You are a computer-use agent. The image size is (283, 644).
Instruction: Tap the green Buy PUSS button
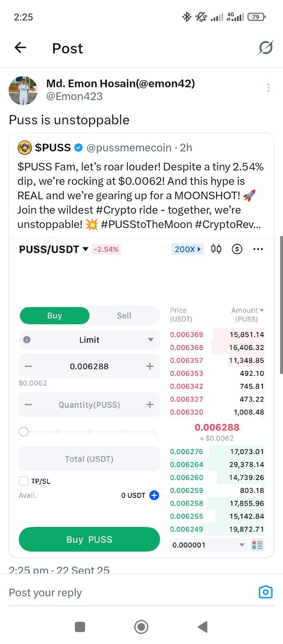[89, 539]
